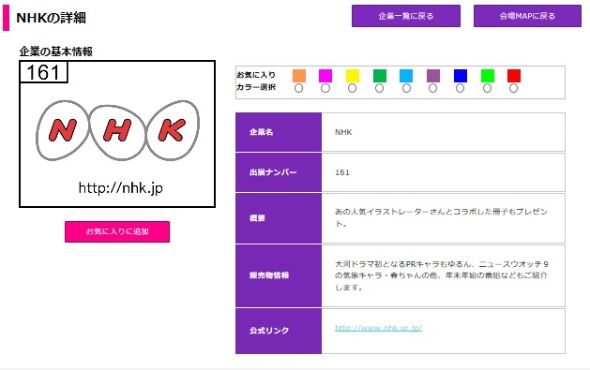The height and width of the screenshot is (370, 590).
Task: Click the lime green favorite color swatch
Action: tap(488, 76)
